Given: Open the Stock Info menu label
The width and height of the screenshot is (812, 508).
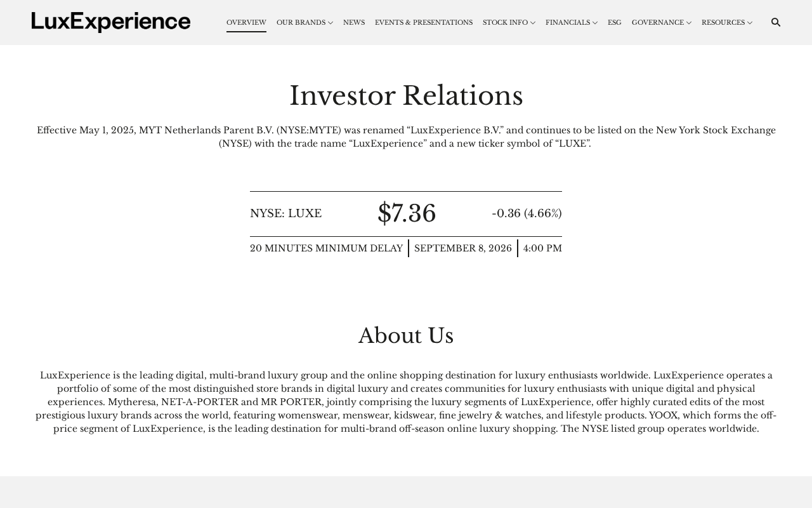Looking at the screenshot, I should (505, 23).
